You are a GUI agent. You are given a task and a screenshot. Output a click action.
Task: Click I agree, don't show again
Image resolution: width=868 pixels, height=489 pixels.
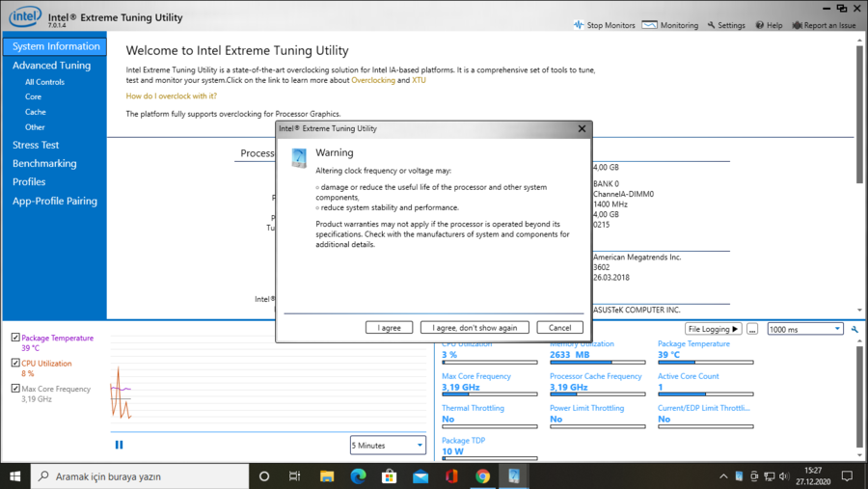[x=475, y=328]
